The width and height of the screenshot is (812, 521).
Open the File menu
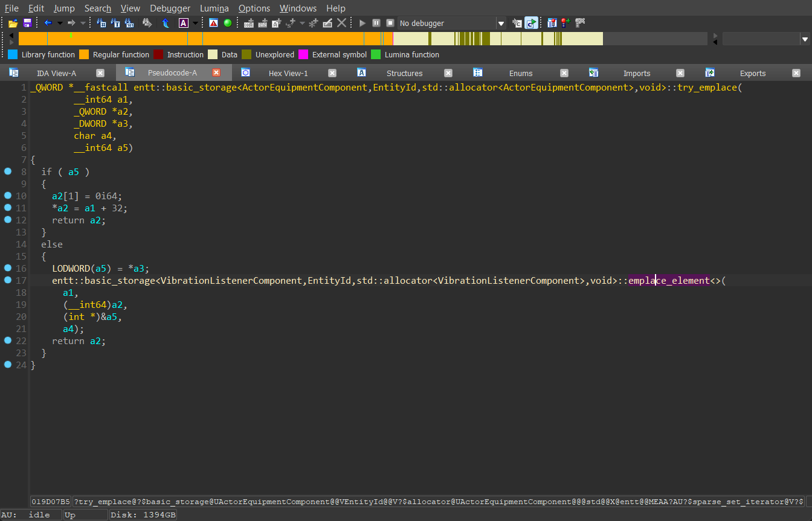11,8
